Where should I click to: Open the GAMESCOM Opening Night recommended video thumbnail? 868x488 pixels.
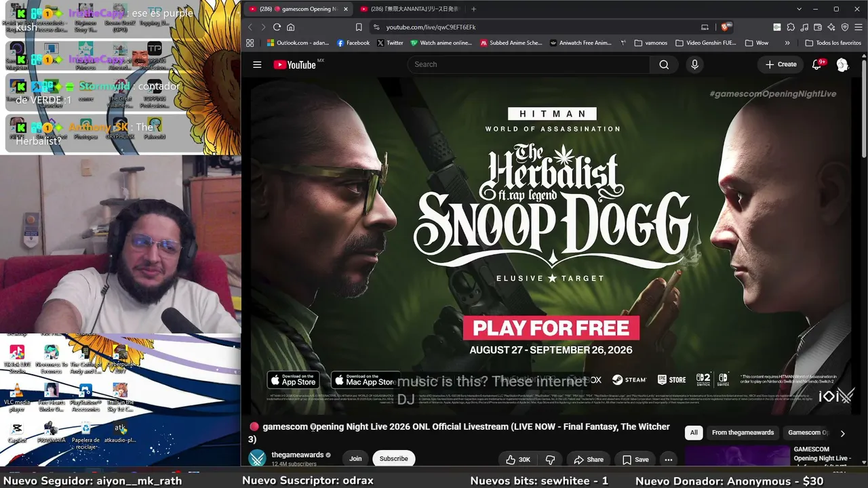pyautogui.click(x=736, y=455)
